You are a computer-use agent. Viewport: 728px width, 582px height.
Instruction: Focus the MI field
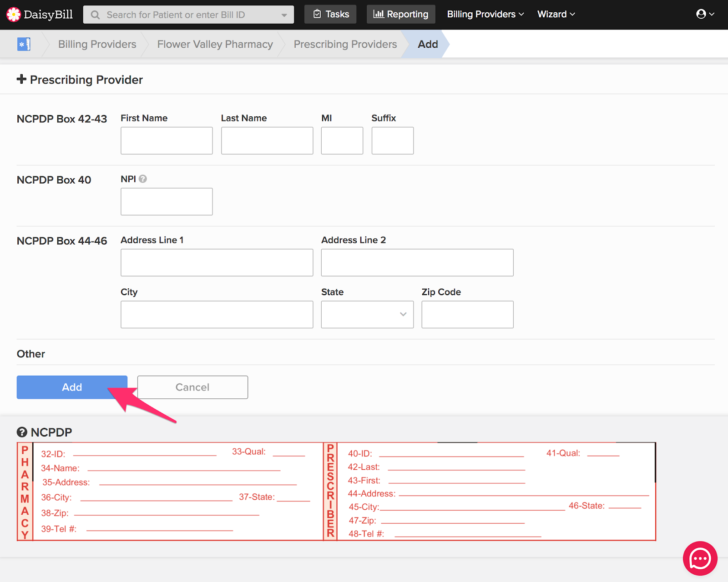click(342, 140)
